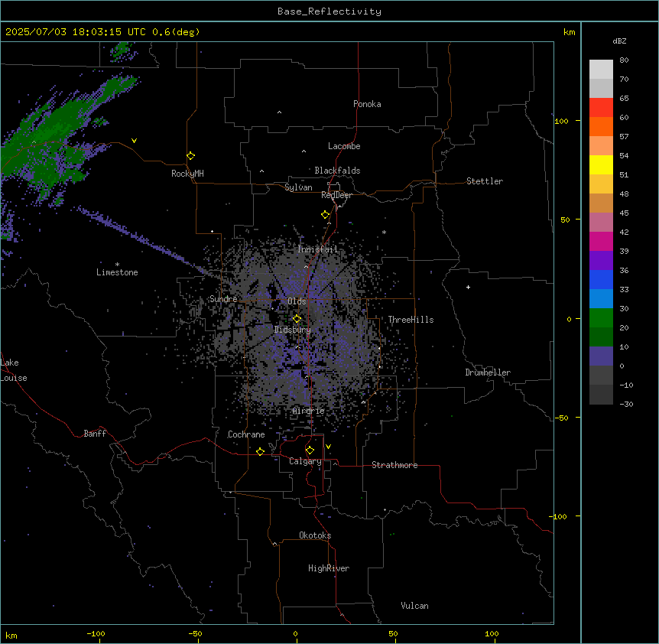Click the royal blue 33-36 dBZ legend swatch

pyautogui.click(x=601, y=279)
